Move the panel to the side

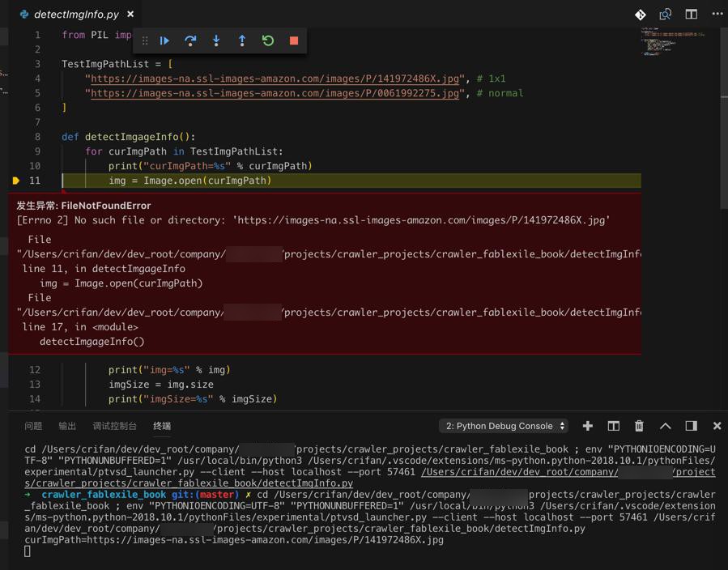tap(692, 426)
